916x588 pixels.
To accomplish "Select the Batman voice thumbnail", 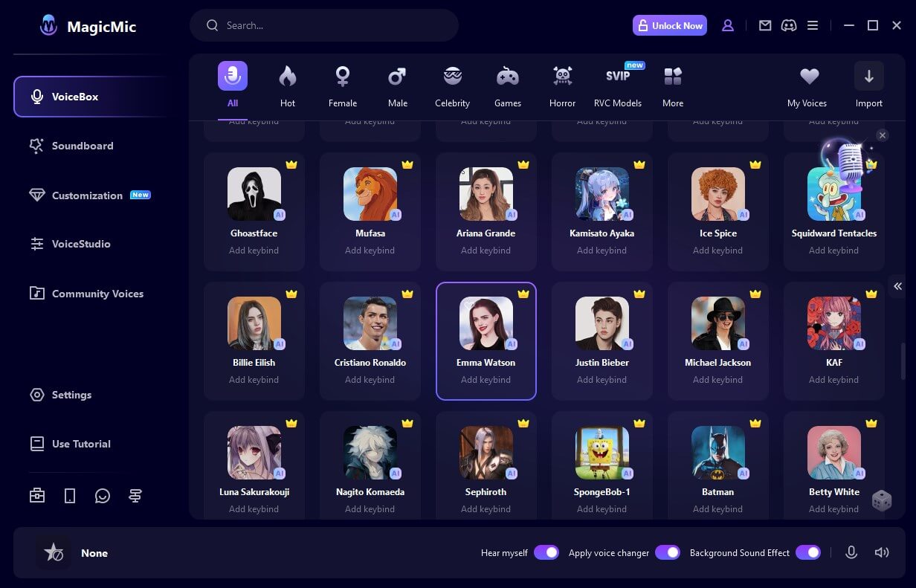I will tap(718, 453).
